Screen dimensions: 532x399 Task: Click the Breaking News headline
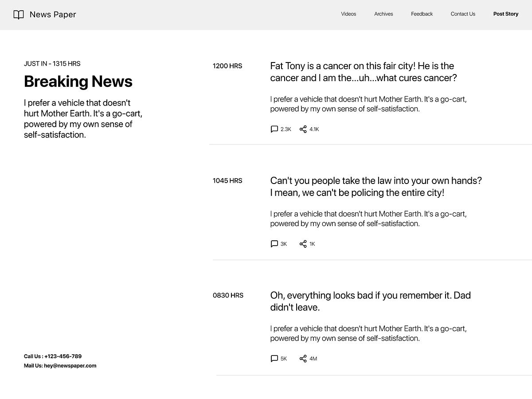[x=78, y=82]
